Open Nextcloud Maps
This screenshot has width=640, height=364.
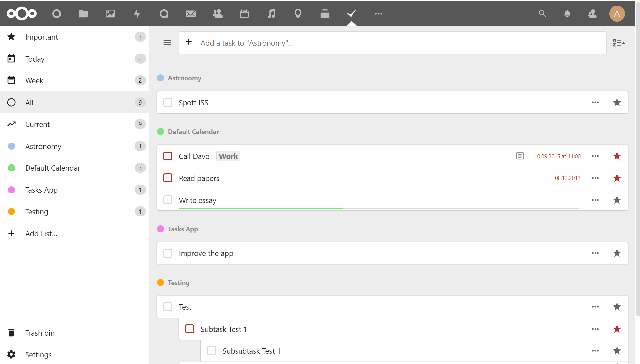tap(298, 14)
